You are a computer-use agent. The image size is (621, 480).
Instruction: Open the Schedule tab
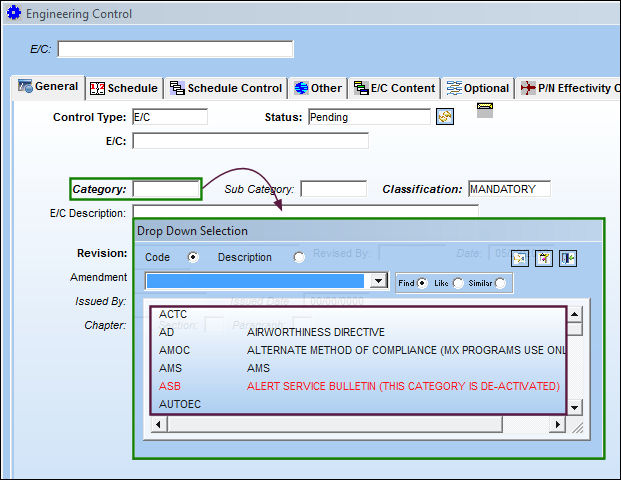coord(124,88)
